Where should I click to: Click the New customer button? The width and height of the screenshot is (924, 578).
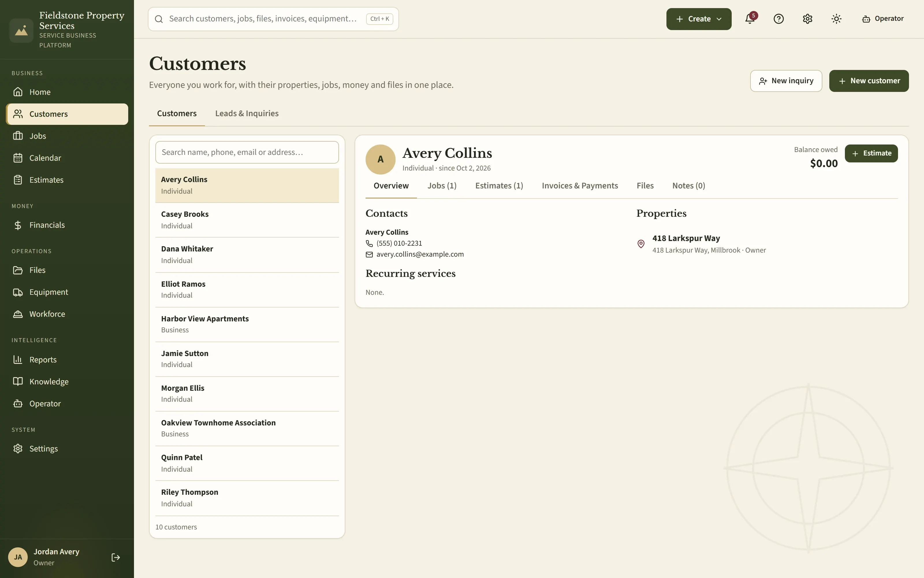[869, 81]
